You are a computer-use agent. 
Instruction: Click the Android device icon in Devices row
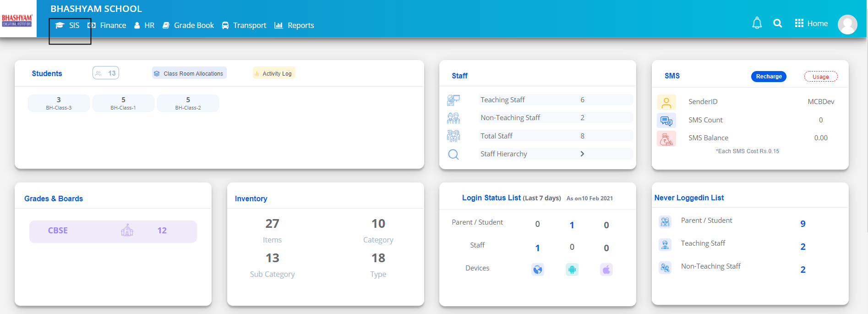tap(572, 270)
